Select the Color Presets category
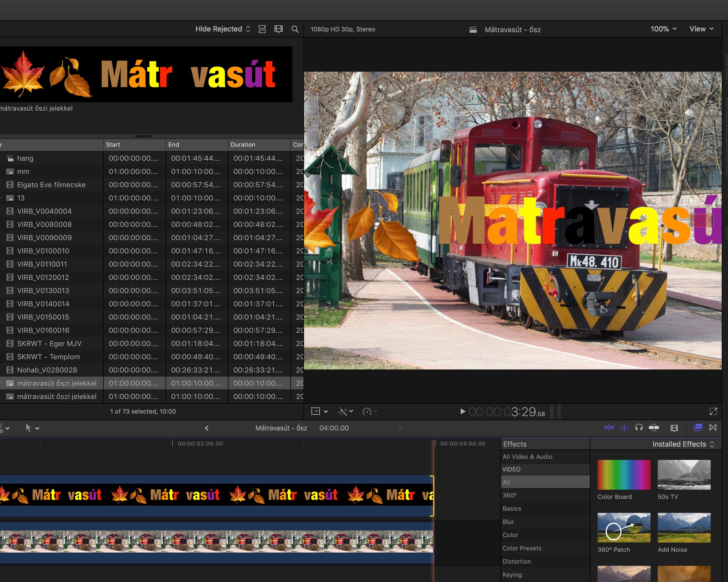728x582 pixels. click(522, 548)
